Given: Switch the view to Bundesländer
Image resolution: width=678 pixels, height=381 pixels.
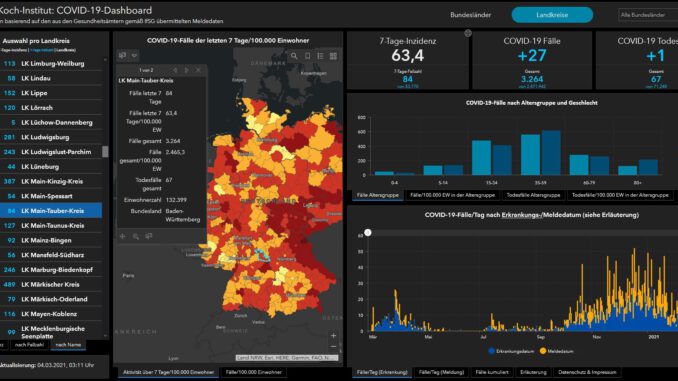Looking at the screenshot, I should click(470, 15).
